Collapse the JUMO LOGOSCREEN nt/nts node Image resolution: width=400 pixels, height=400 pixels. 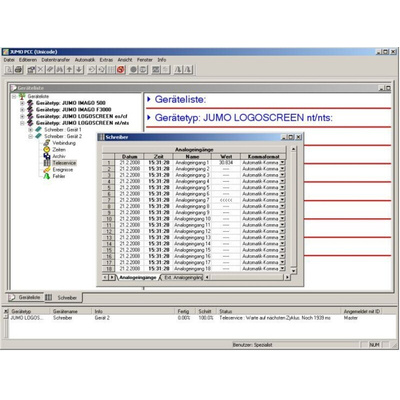(x=22, y=123)
